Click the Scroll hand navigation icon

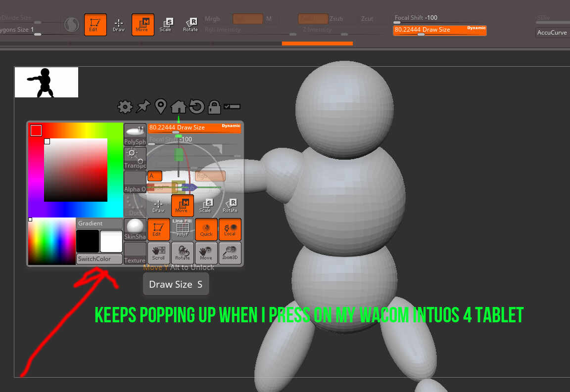coord(158,253)
